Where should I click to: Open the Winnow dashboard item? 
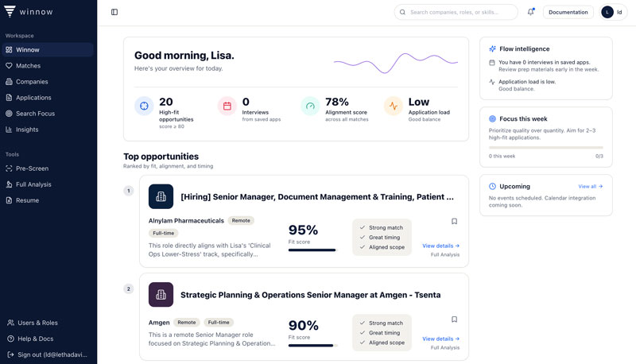click(x=48, y=50)
